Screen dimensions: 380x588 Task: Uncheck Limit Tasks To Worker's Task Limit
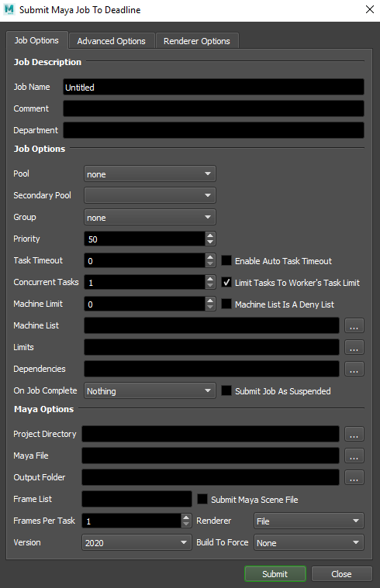[226, 282]
